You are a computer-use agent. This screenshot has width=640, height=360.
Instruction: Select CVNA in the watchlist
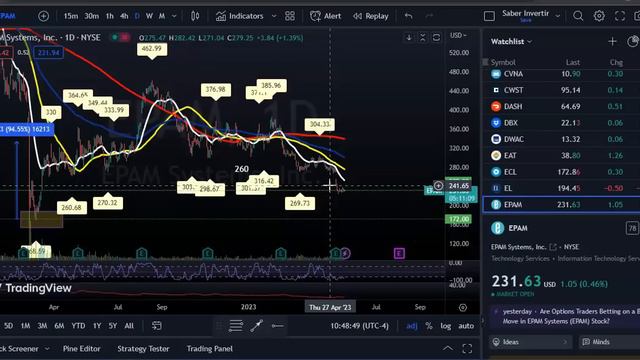[561, 74]
